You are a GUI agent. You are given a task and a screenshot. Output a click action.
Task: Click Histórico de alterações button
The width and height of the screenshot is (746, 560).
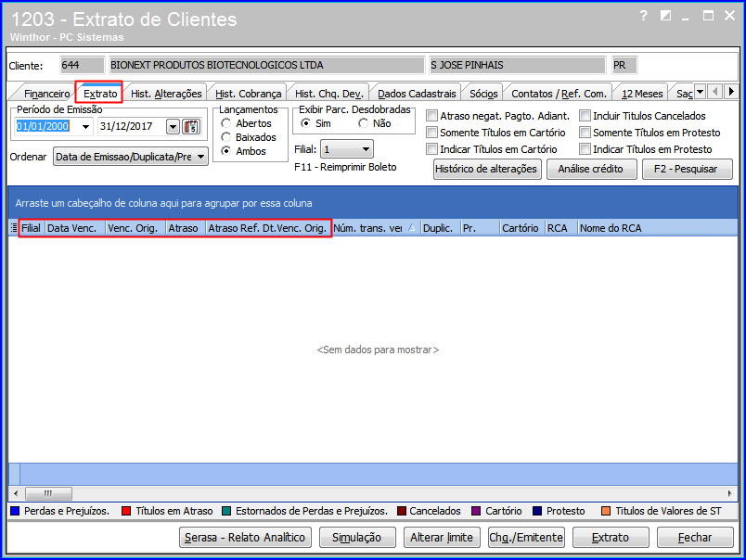coord(487,170)
